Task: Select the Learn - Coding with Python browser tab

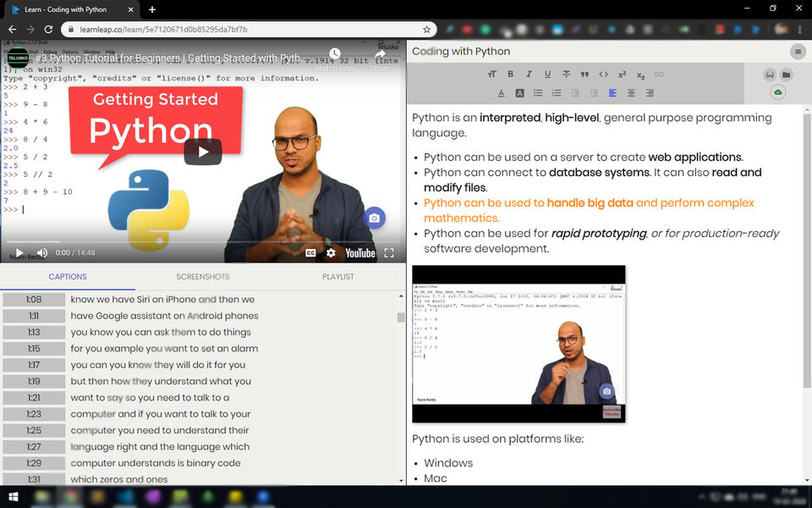Action: coord(73,9)
